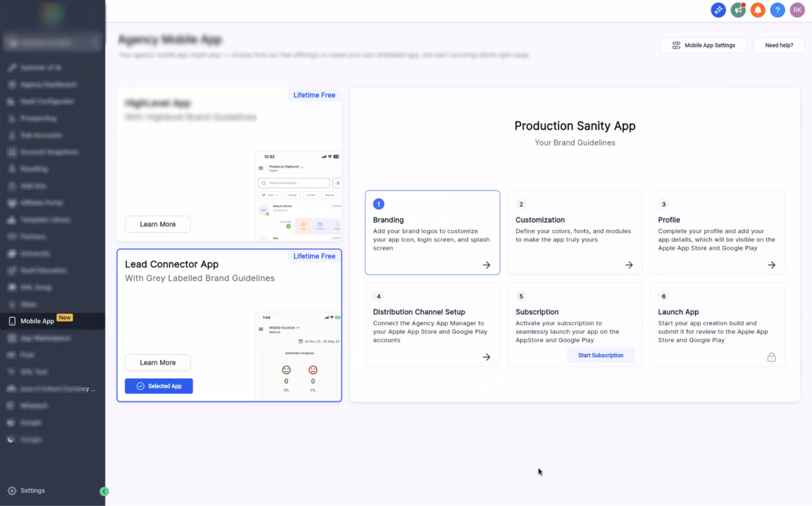Open the RK user avatar menu
The height and width of the screenshot is (506, 812).
pos(797,10)
